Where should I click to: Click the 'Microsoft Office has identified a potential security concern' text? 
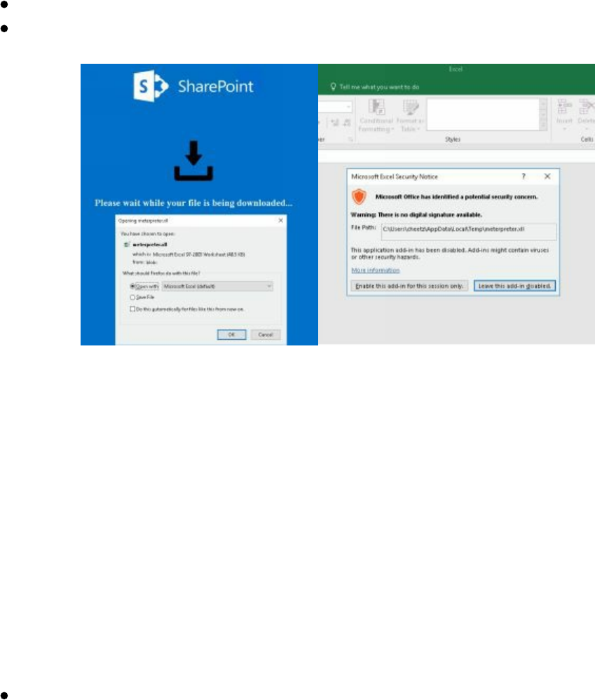pos(456,197)
